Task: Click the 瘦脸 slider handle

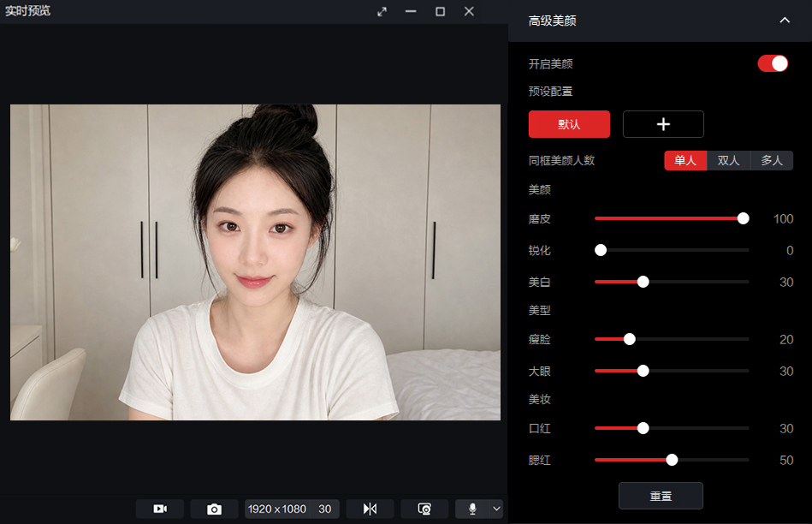Action: (629, 339)
